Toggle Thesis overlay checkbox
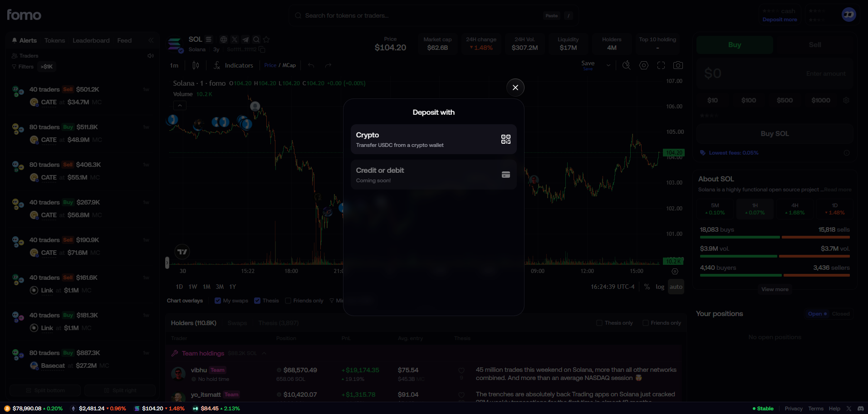Screen dimensions: 868x414 (257, 301)
